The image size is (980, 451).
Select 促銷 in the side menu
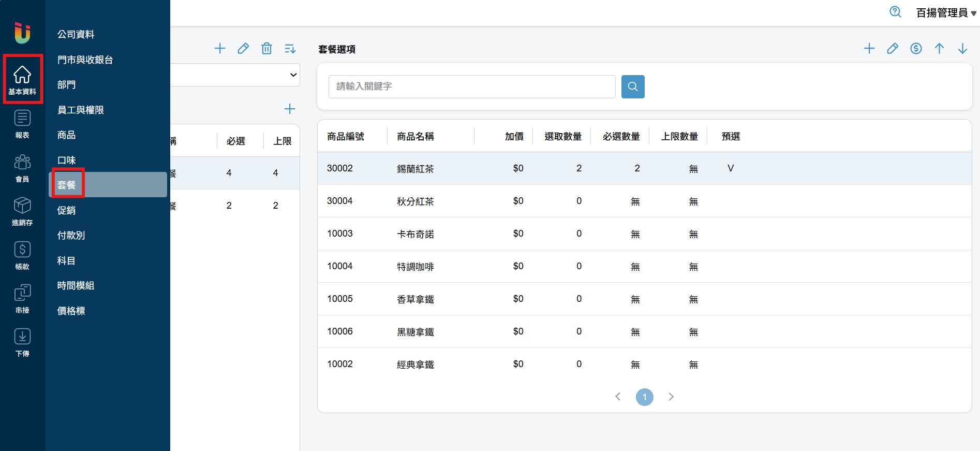[x=67, y=210]
